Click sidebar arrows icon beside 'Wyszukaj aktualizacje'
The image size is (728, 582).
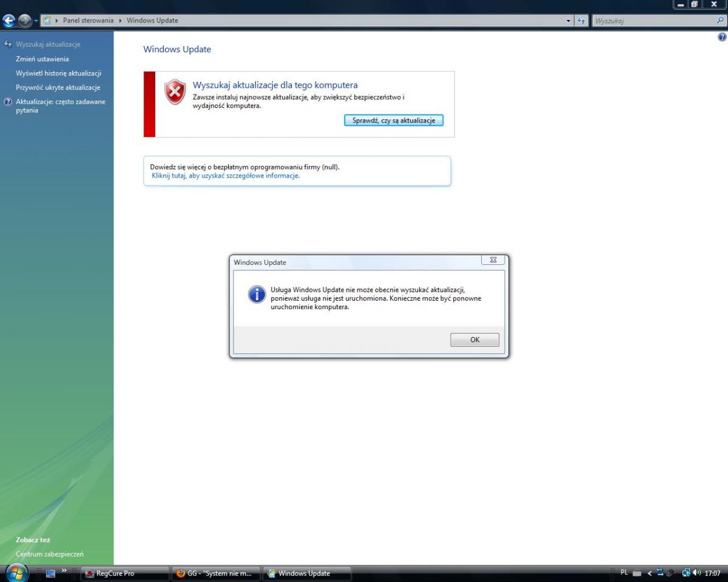point(8,44)
